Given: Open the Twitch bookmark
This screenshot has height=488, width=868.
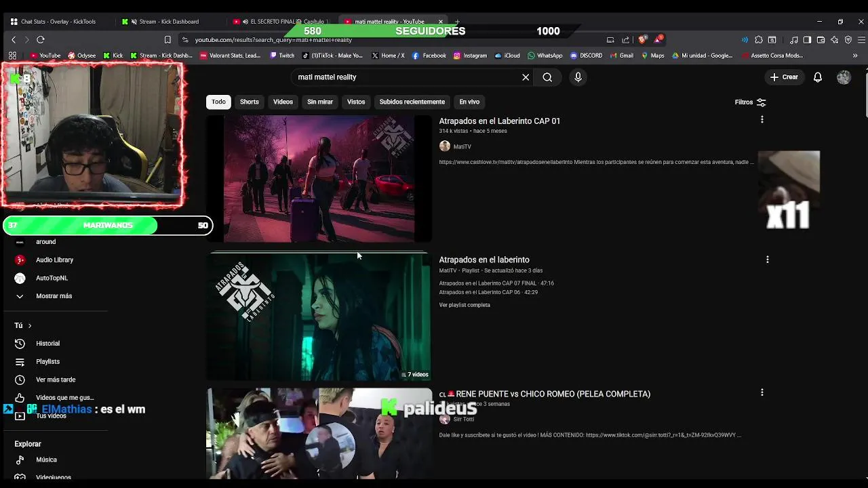Looking at the screenshot, I should [282, 56].
